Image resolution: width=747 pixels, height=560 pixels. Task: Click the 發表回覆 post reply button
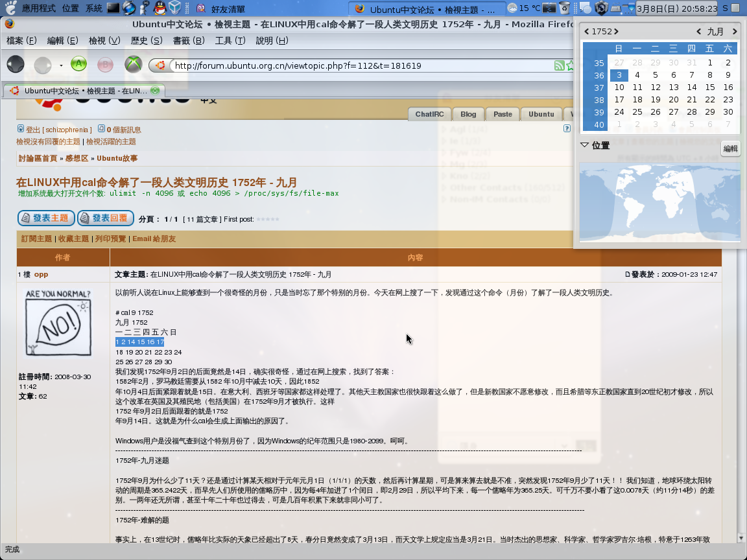click(x=105, y=218)
